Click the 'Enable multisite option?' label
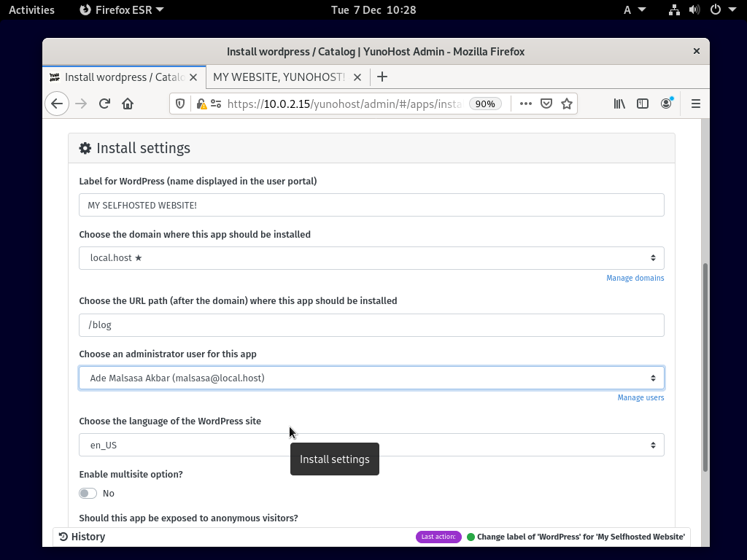747x560 pixels. point(131,474)
